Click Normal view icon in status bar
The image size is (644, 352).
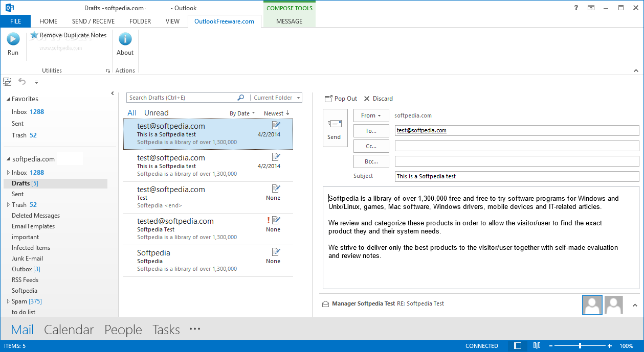(x=518, y=346)
